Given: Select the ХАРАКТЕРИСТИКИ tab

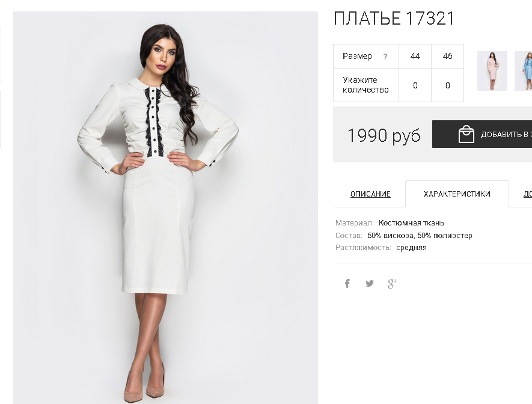Looking at the screenshot, I should click(x=457, y=194).
